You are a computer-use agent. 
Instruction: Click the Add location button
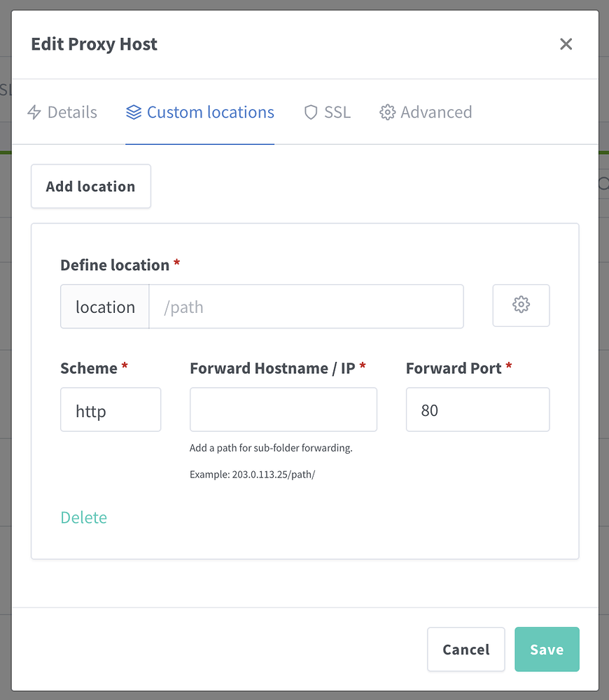(90, 186)
